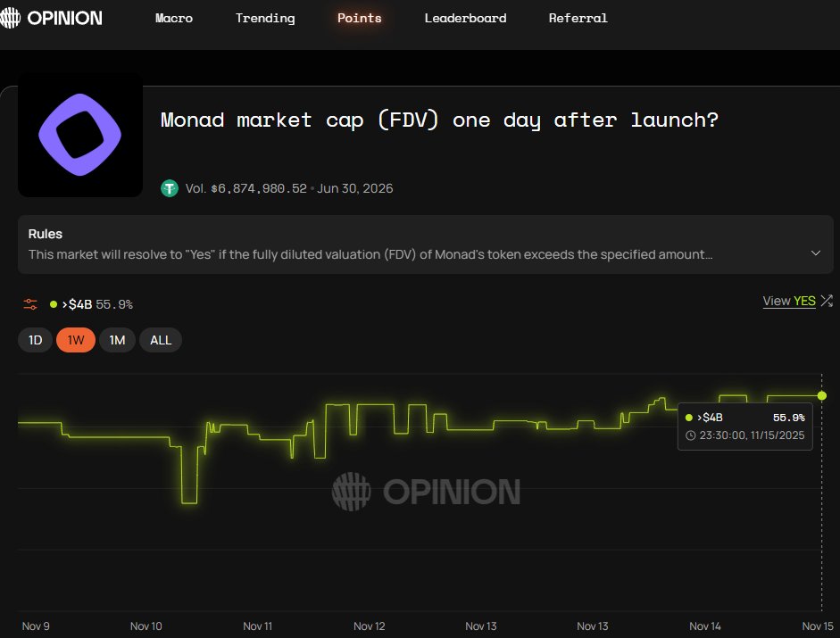This screenshot has height=638, width=840.
Task: Open the orange chart filter sliders icon
Action: (x=29, y=303)
